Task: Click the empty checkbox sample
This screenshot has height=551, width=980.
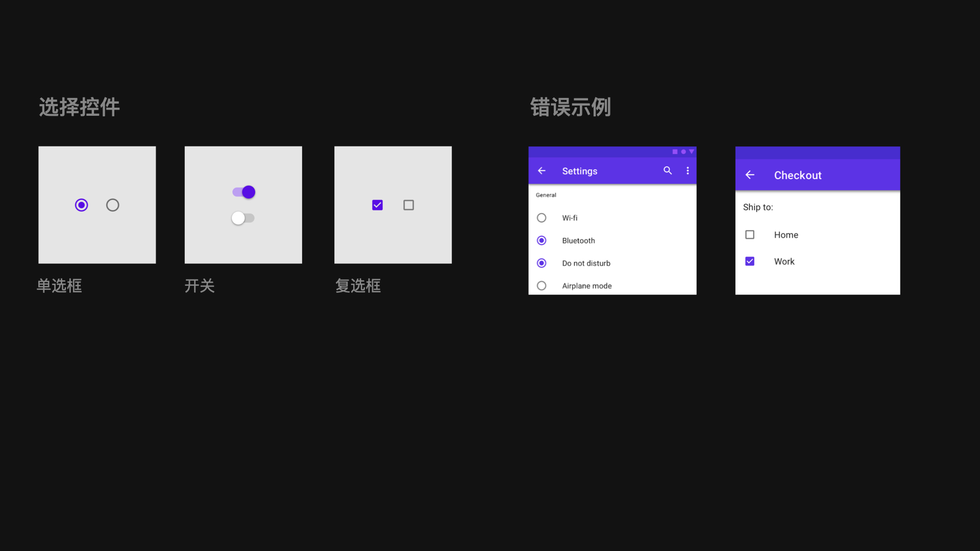Action: pos(409,205)
